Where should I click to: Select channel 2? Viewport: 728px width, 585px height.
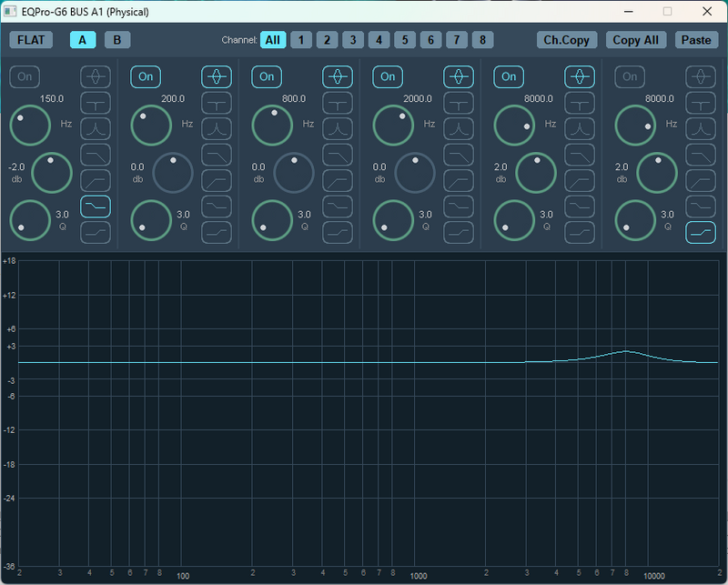click(328, 40)
